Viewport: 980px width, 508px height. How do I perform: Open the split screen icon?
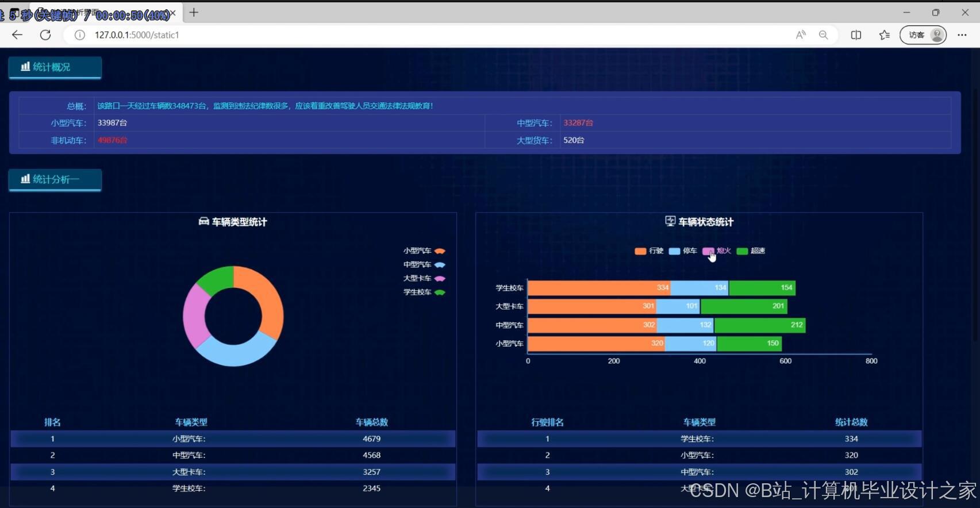[x=856, y=35]
